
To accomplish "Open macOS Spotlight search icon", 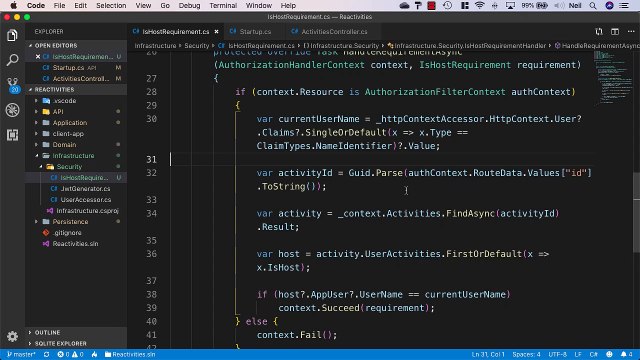I will [x=593, y=5].
